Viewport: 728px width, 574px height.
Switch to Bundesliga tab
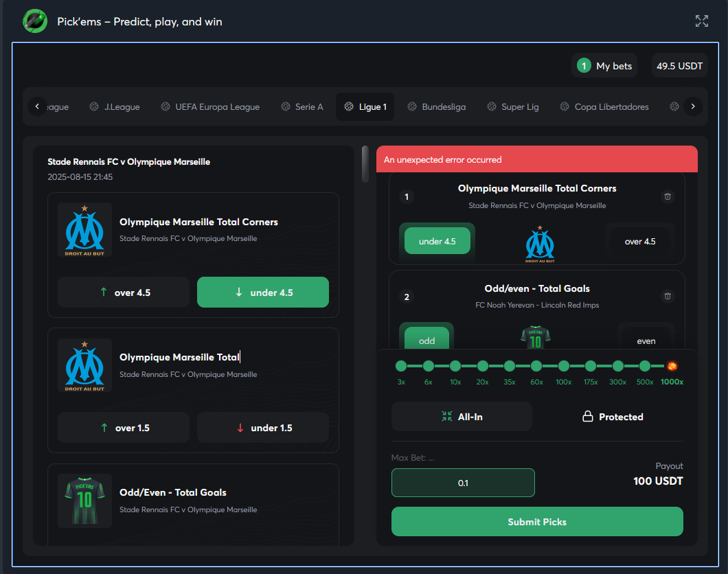tap(436, 106)
